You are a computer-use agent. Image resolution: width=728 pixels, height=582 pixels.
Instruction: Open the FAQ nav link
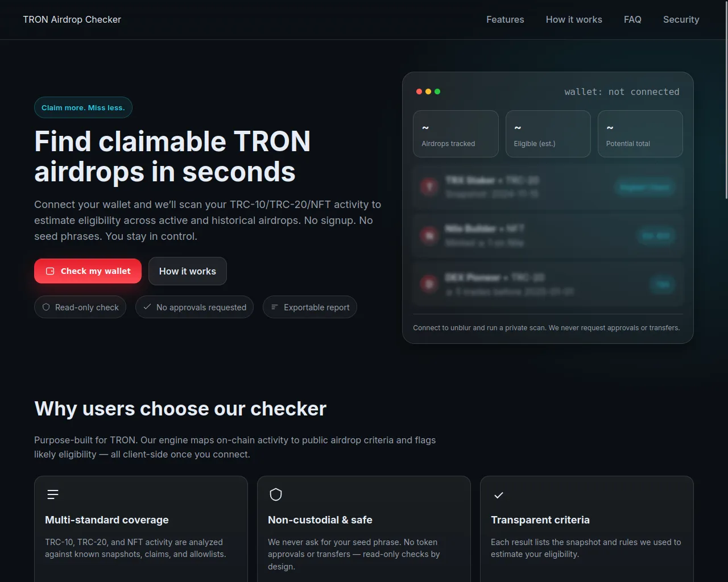point(632,19)
